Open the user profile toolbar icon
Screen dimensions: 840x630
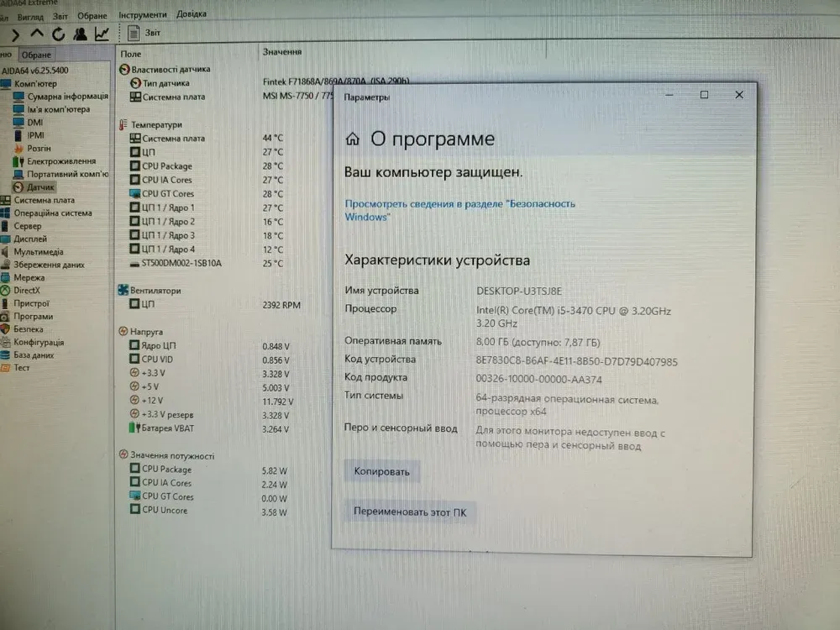tap(80, 34)
